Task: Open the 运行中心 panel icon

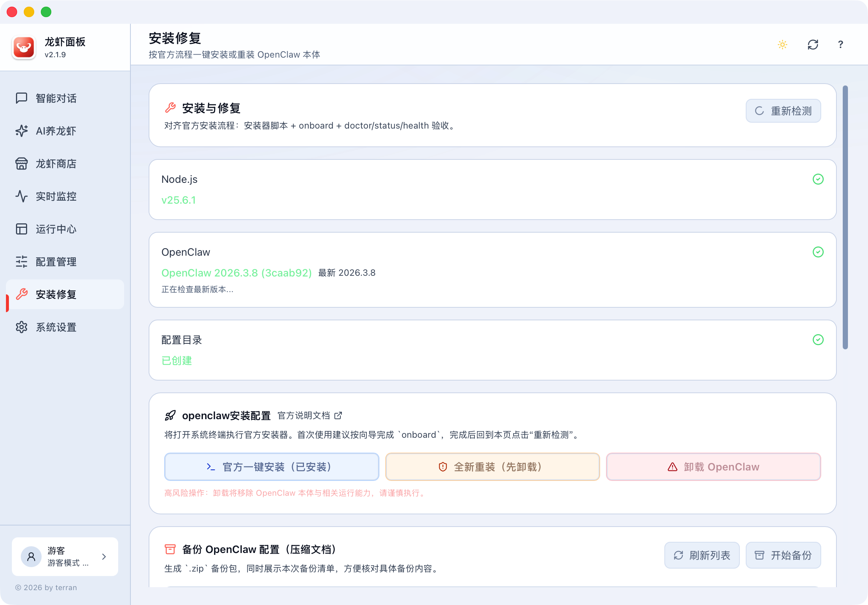Action: pos(22,229)
